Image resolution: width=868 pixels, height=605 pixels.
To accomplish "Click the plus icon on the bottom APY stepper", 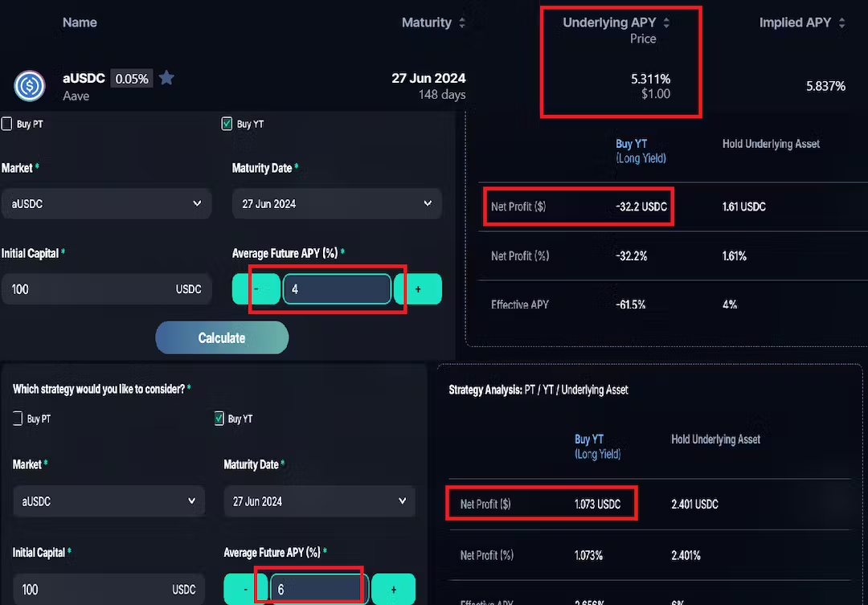I will [394, 587].
